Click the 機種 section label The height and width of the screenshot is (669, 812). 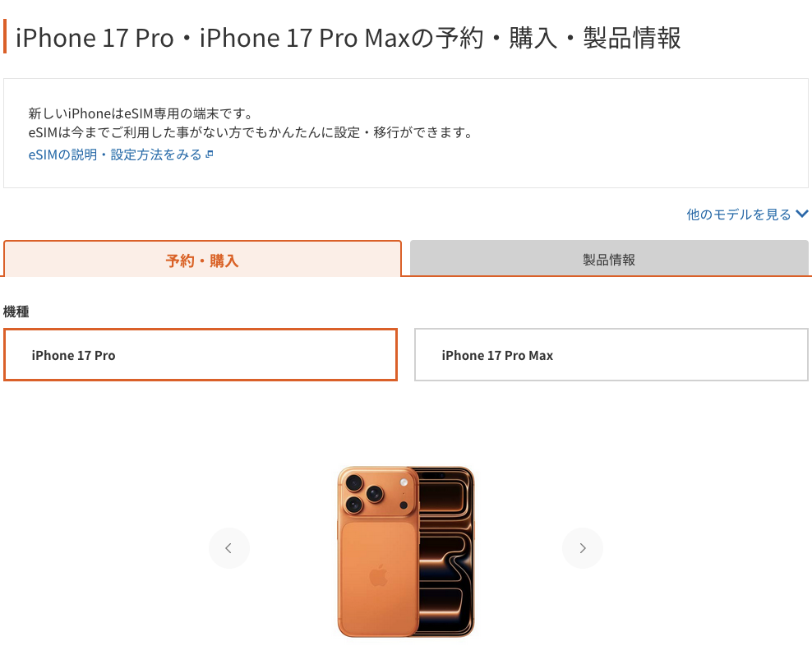[x=16, y=311]
